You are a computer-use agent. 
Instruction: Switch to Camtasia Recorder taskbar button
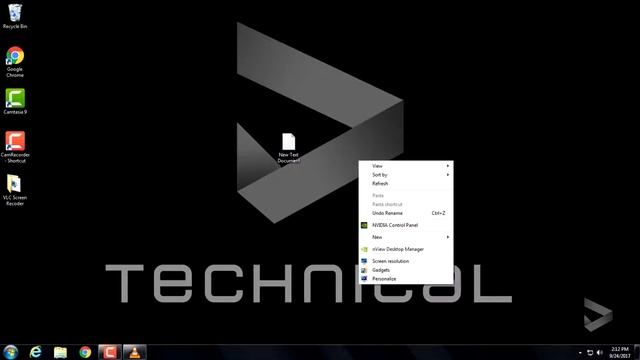(110, 352)
